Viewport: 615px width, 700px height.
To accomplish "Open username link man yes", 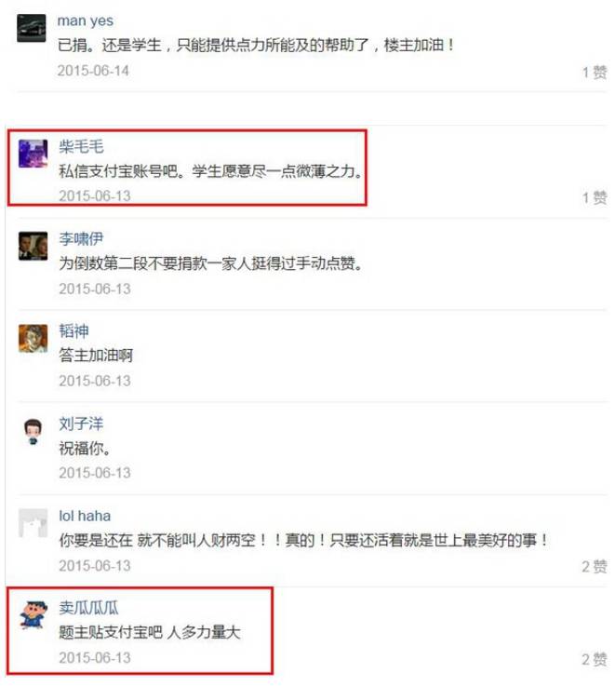I will [86, 21].
